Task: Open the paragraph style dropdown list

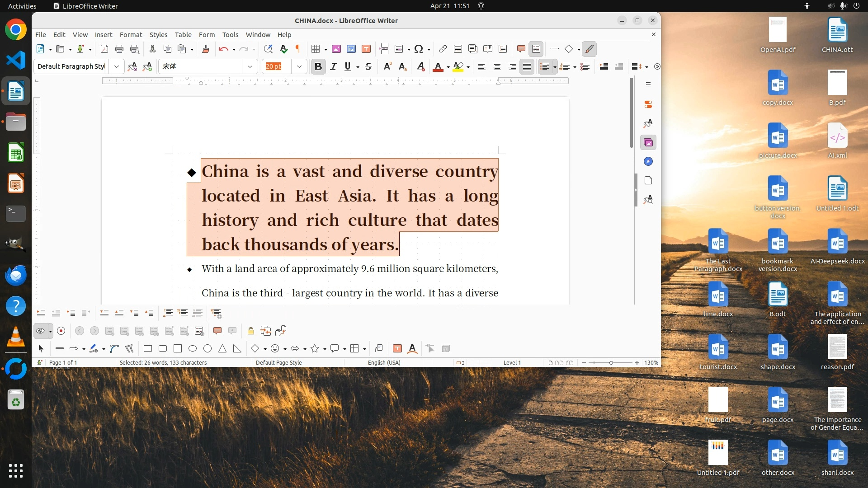Action: click(117, 66)
